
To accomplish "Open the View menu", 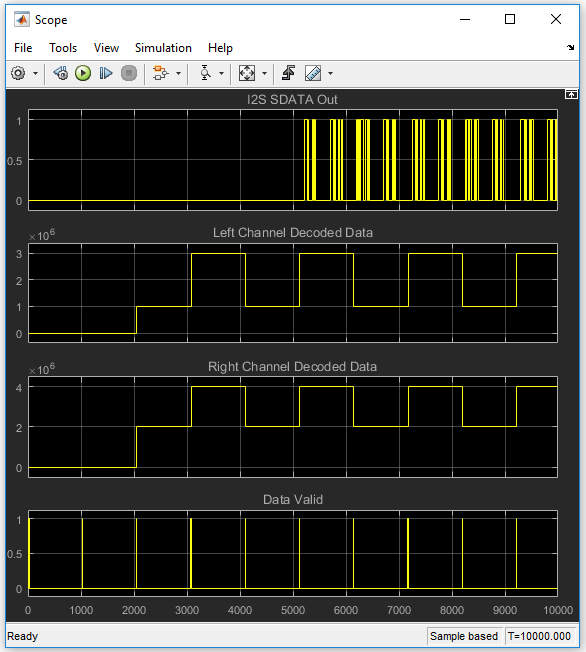I will pyautogui.click(x=106, y=48).
